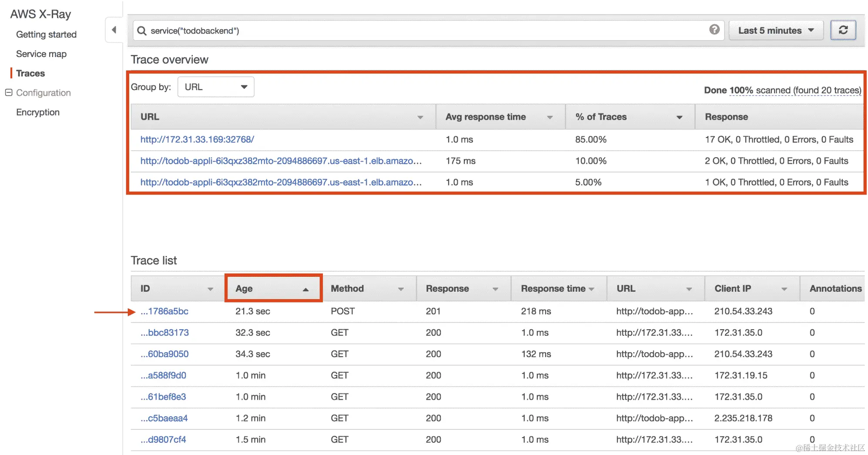Open the todob-appli URL group with 175 ms
Screen dimensions: 868x455
281,161
